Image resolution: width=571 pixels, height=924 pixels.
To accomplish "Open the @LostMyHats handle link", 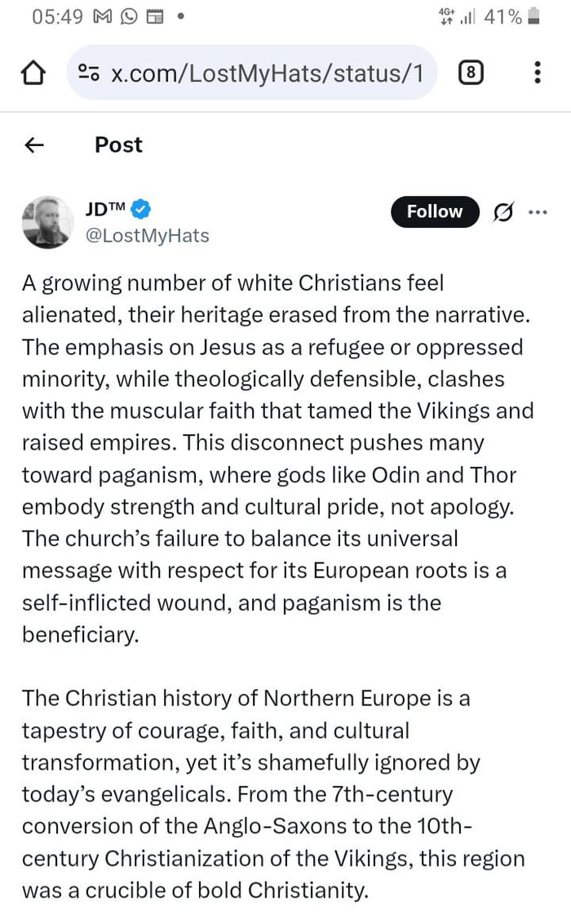I will point(147,236).
